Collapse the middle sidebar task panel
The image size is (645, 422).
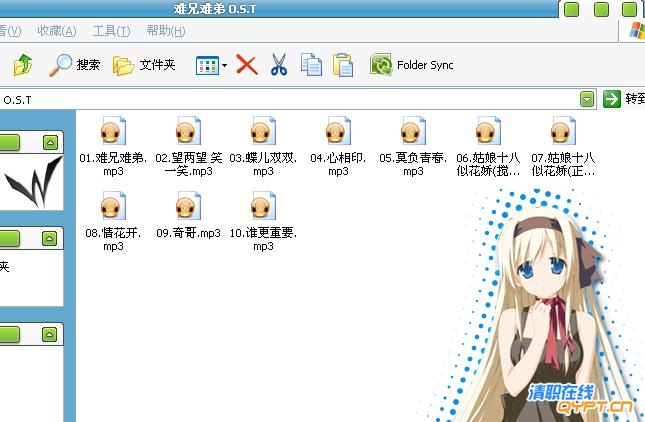point(49,238)
